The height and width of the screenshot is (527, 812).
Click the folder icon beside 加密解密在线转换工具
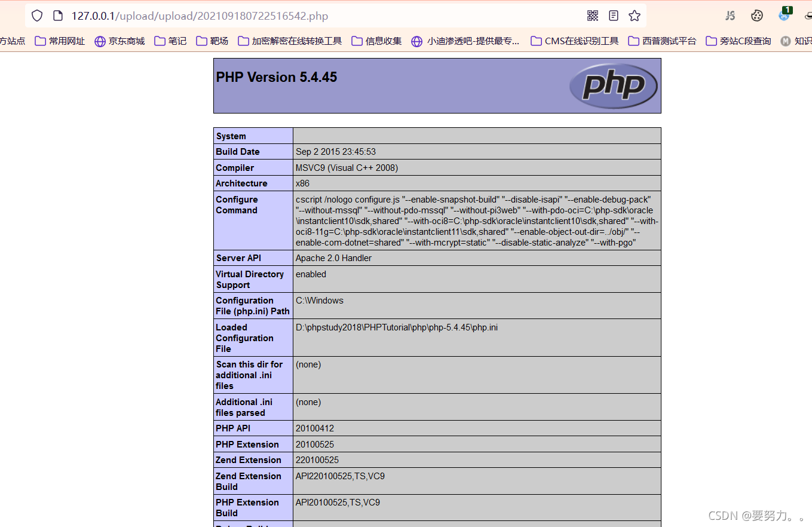243,41
